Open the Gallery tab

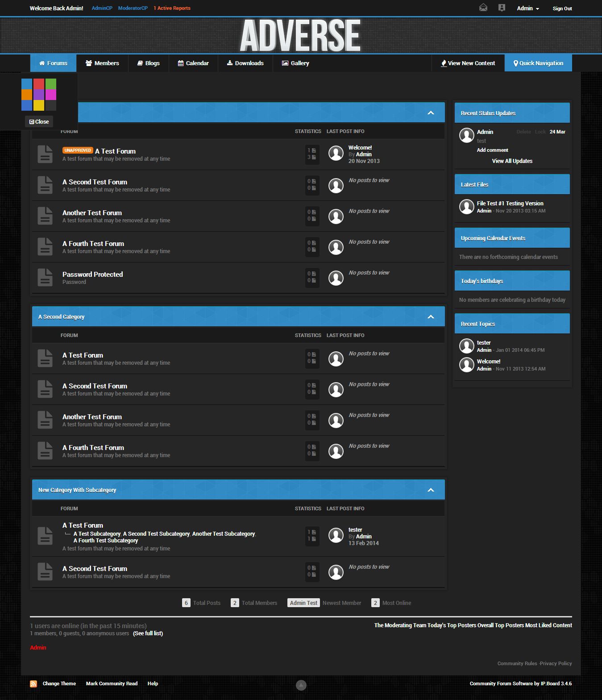click(295, 63)
